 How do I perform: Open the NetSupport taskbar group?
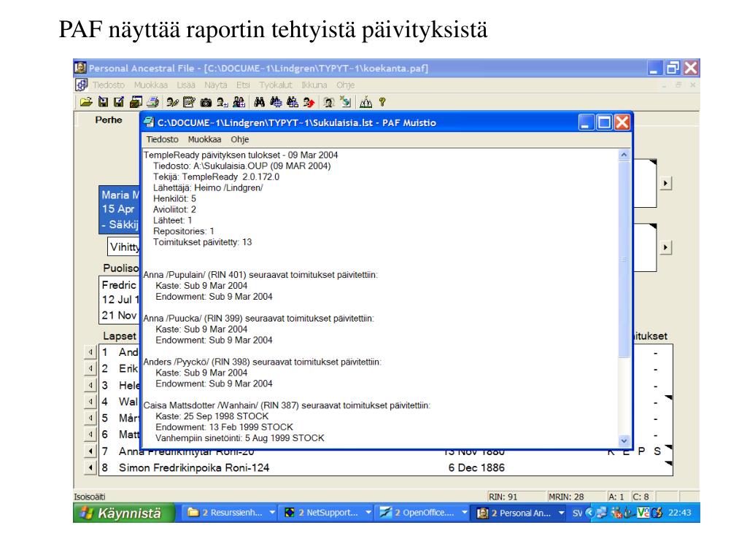328,513
